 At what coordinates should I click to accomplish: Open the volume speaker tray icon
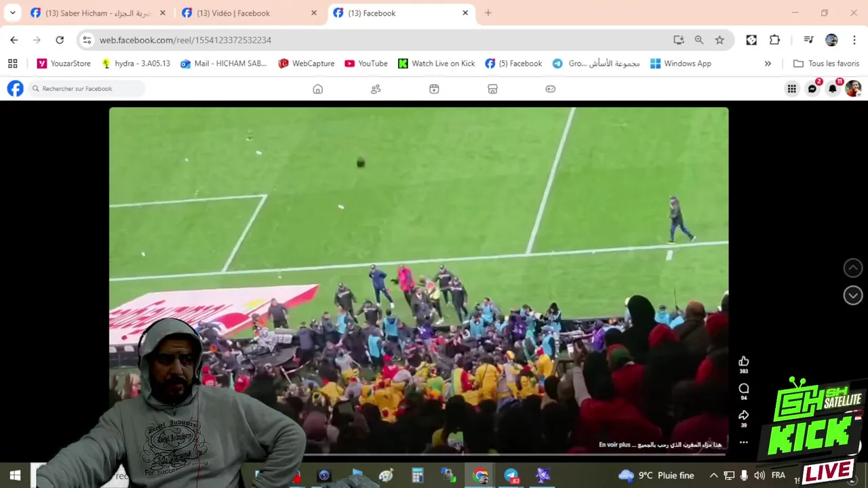(759, 476)
